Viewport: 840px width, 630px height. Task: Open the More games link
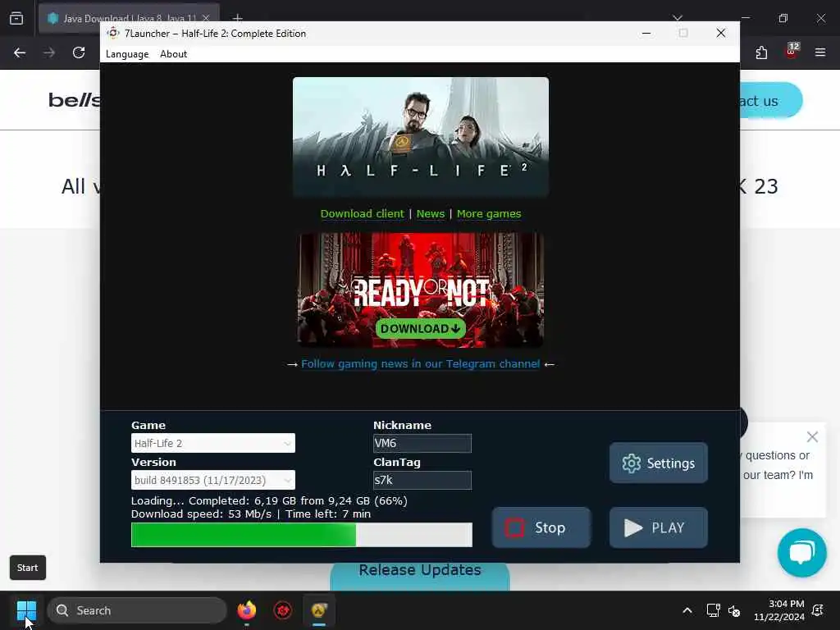(x=489, y=214)
